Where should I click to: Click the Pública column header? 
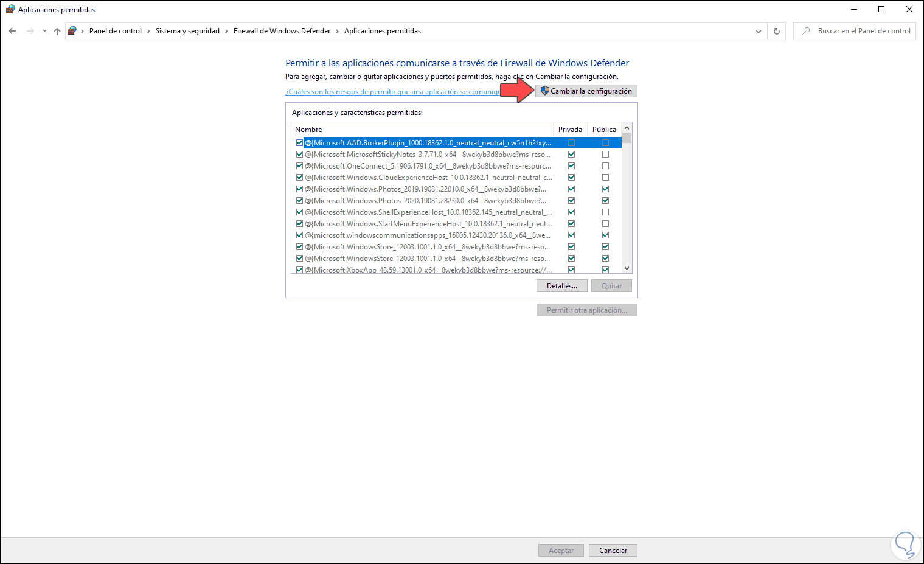[605, 130]
